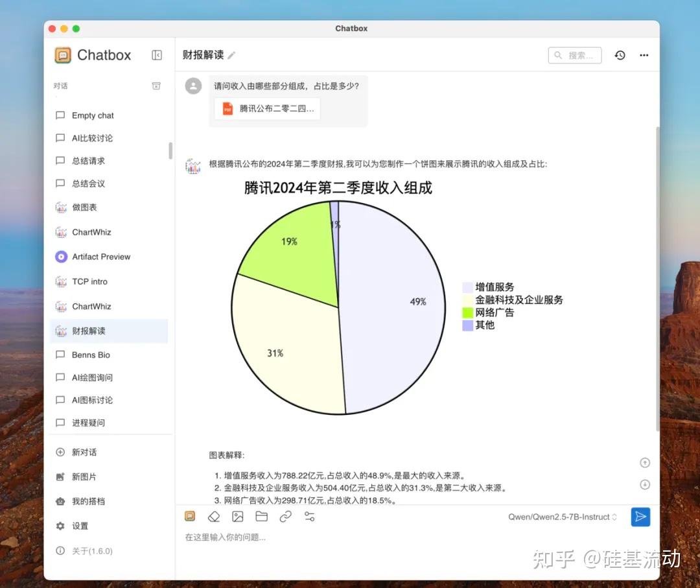Insert a link using the link icon
700x588 pixels.
pyautogui.click(x=285, y=516)
